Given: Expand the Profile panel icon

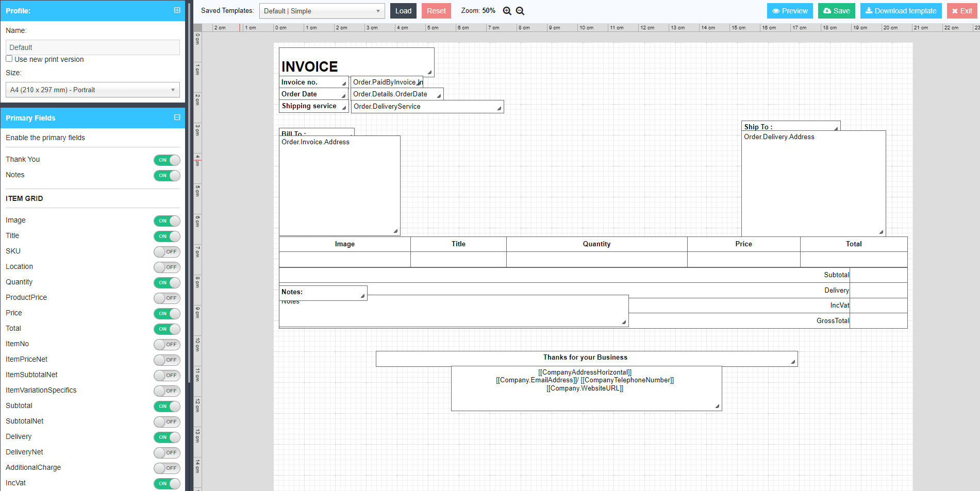Looking at the screenshot, I should [x=177, y=10].
